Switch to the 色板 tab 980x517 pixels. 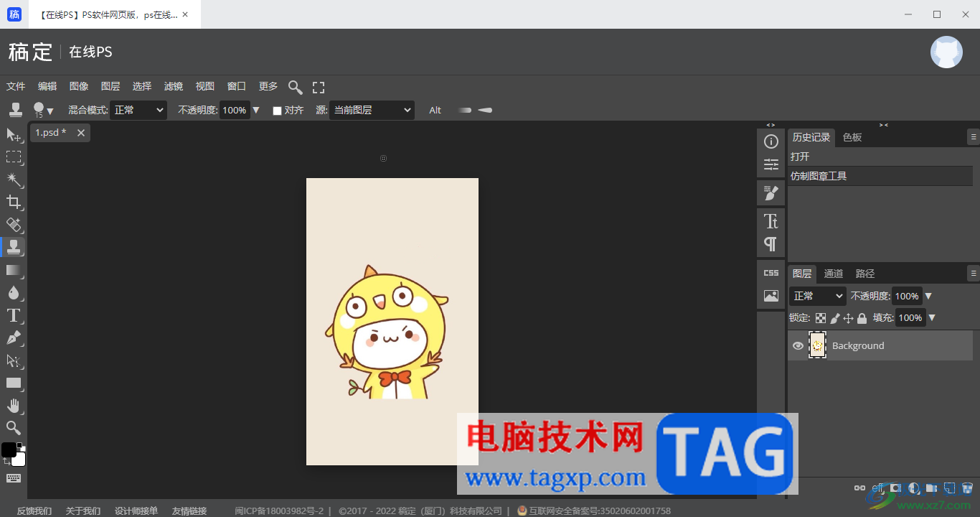click(x=852, y=137)
